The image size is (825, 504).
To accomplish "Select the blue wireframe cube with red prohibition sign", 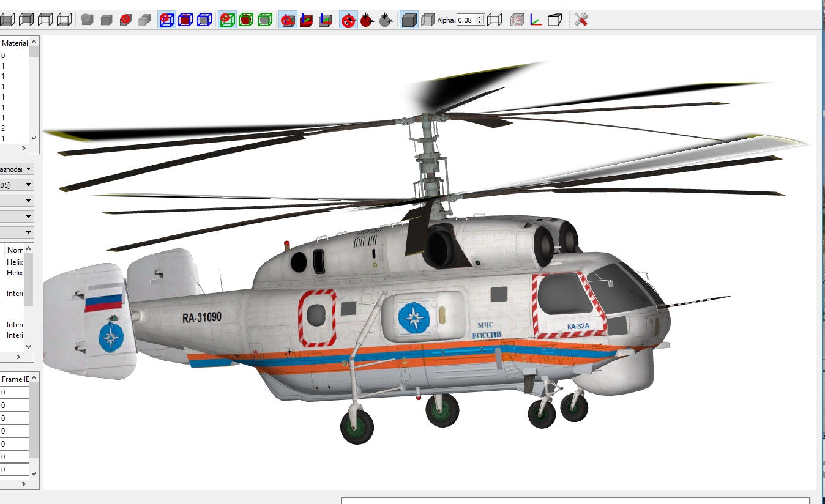I will click(166, 20).
